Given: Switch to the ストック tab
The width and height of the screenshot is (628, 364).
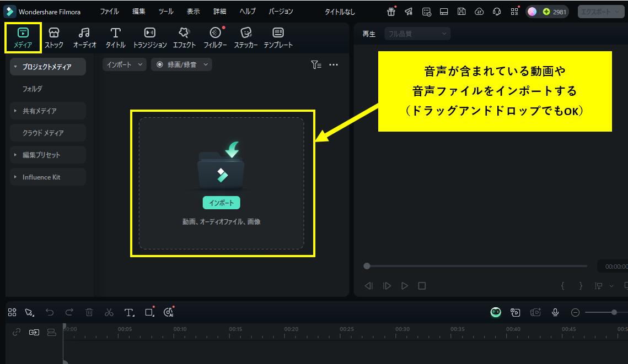Looking at the screenshot, I should pos(53,37).
